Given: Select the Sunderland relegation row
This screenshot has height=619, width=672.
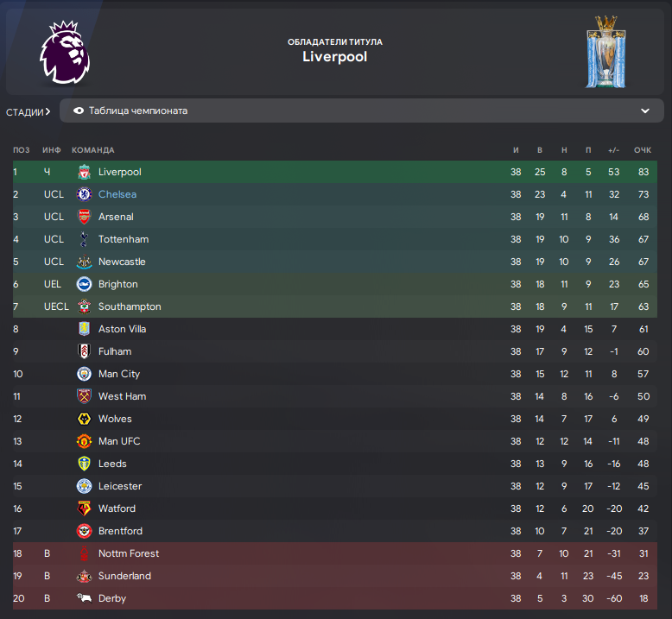Looking at the screenshot, I should (x=335, y=576).
